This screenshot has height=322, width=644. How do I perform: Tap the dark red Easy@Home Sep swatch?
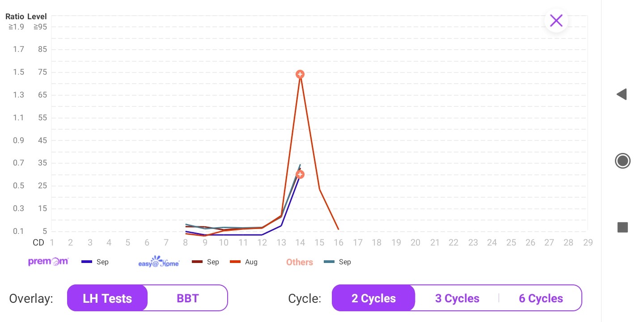click(x=197, y=262)
